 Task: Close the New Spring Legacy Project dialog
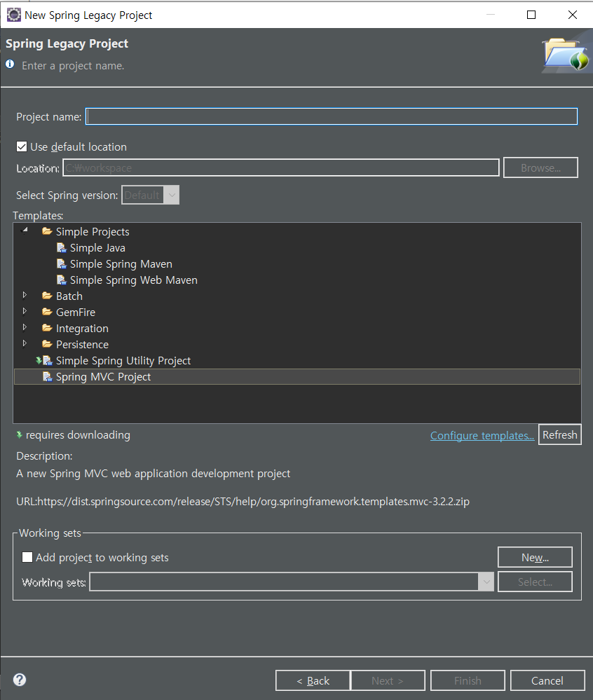pyautogui.click(x=573, y=15)
